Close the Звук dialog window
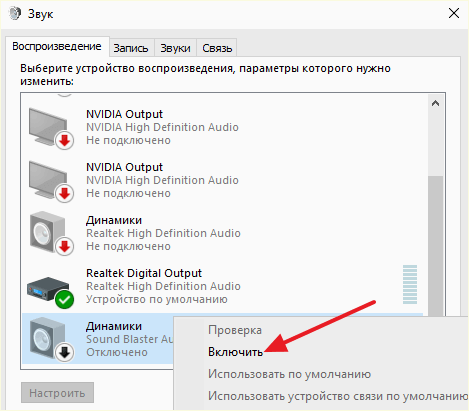This screenshot has width=469, height=411. pos(454,13)
